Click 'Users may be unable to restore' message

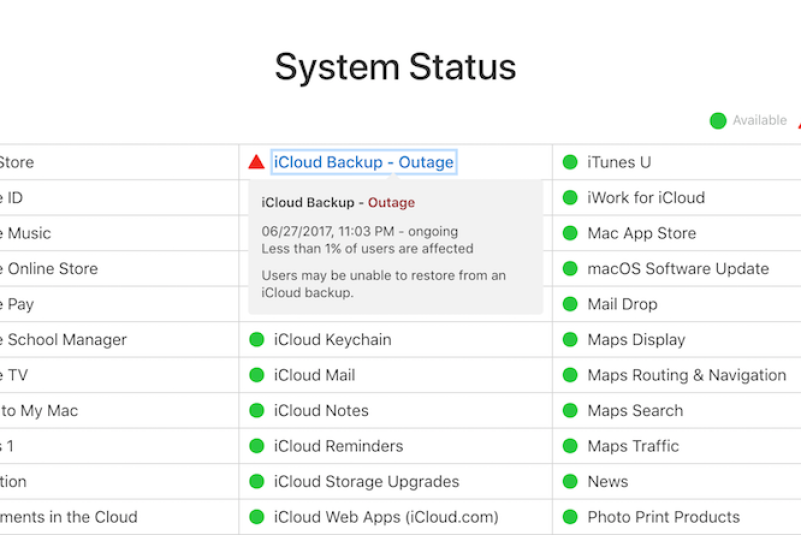coord(384,284)
